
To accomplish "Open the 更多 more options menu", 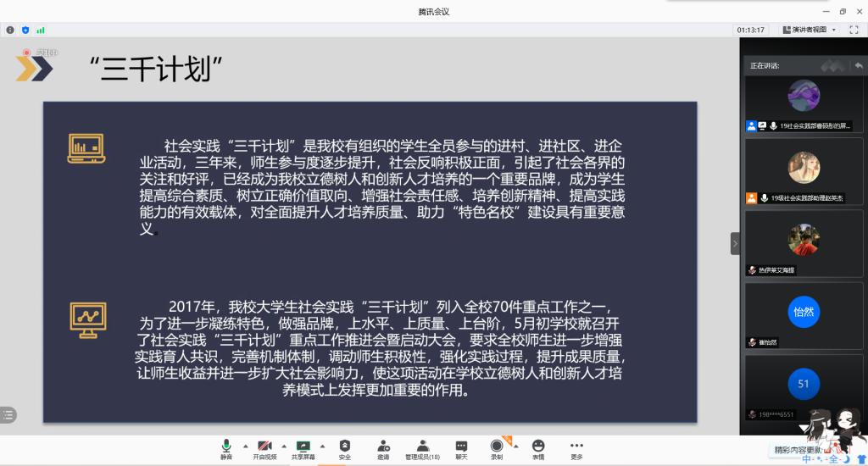I will (576, 447).
